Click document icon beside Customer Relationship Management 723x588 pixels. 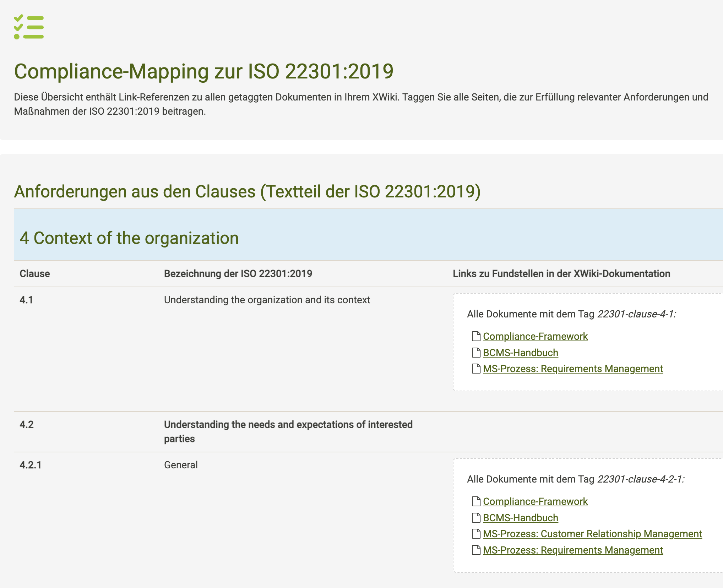(476, 533)
